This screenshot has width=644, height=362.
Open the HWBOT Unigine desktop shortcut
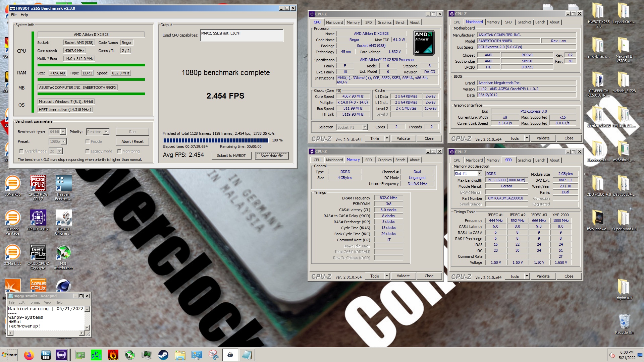click(x=63, y=222)
